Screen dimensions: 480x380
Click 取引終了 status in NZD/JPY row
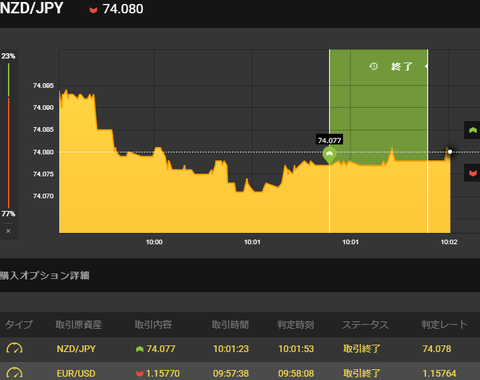362,349
